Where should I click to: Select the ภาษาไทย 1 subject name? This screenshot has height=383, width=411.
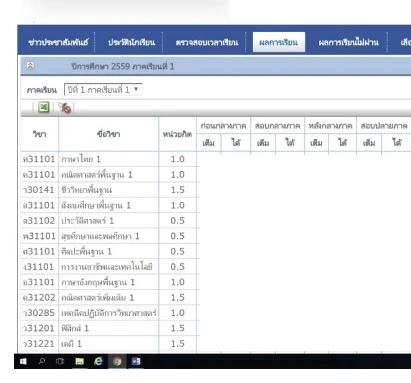(81, 159)
